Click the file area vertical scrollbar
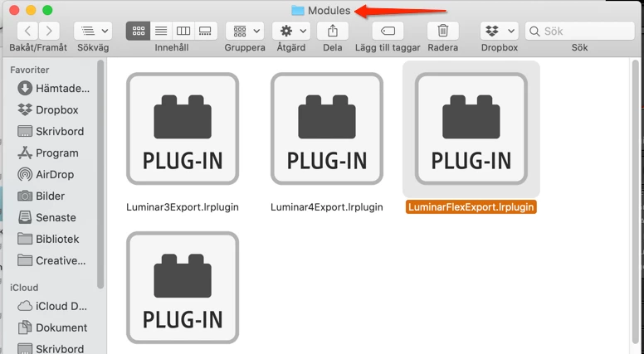The width and height of the screenshot is (644, 354). click(636, 201)
